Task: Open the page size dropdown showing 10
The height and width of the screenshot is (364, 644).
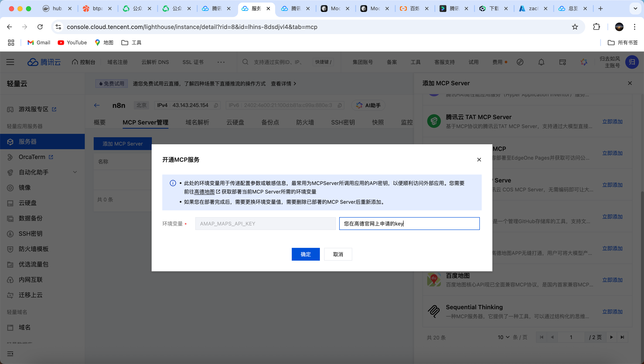Action: pyautogui.click(x=503, y=337)
